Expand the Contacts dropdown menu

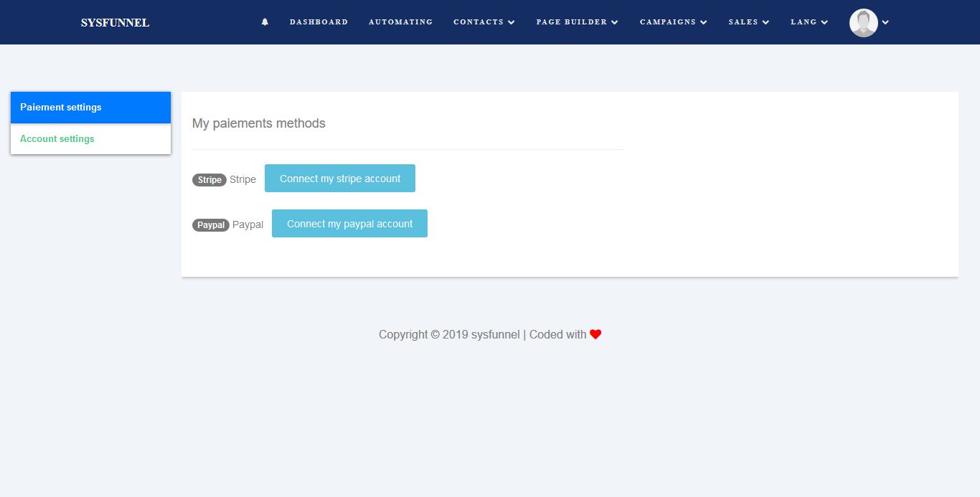tap(484, 22)
